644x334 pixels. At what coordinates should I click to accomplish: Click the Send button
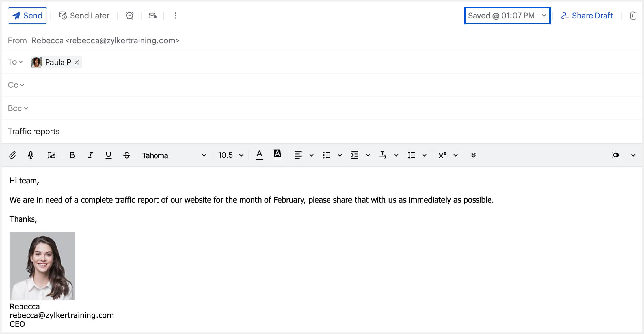(27, 16)
